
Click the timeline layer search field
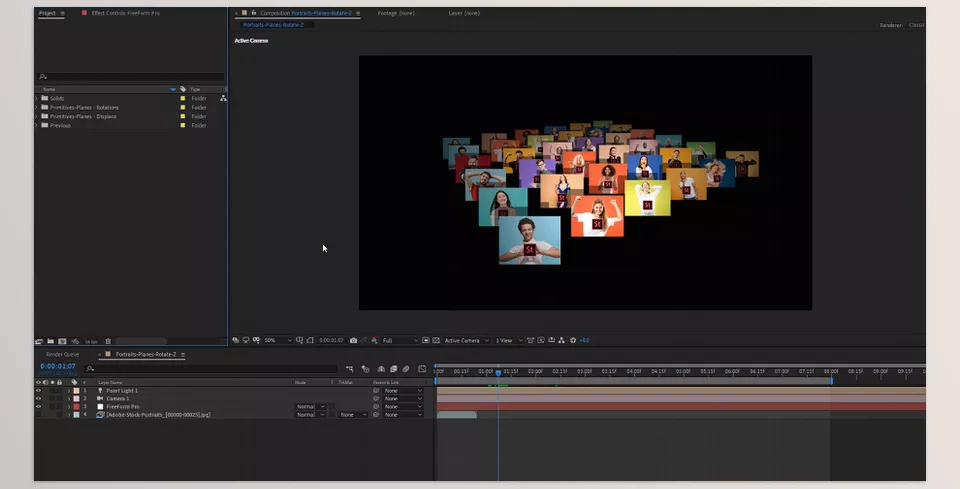click(x=211, y=369)
